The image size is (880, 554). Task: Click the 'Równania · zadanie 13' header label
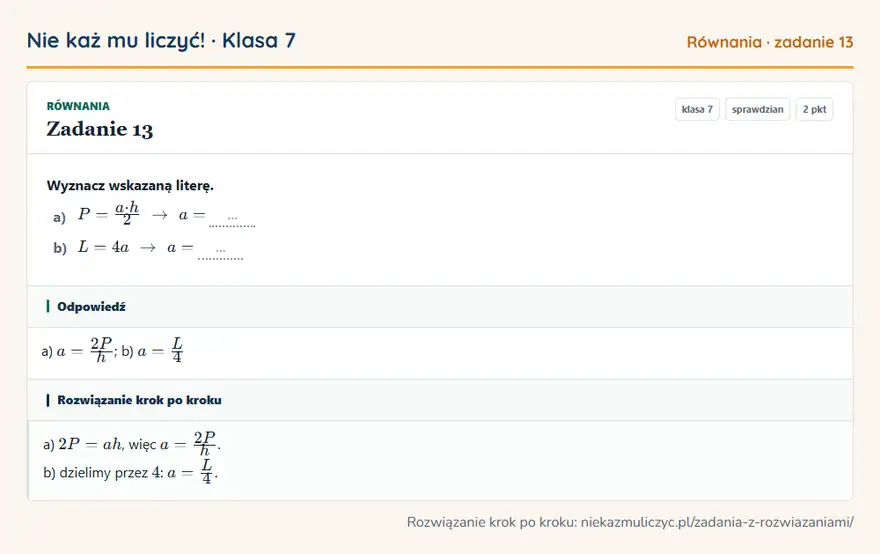tap(770, 42)
